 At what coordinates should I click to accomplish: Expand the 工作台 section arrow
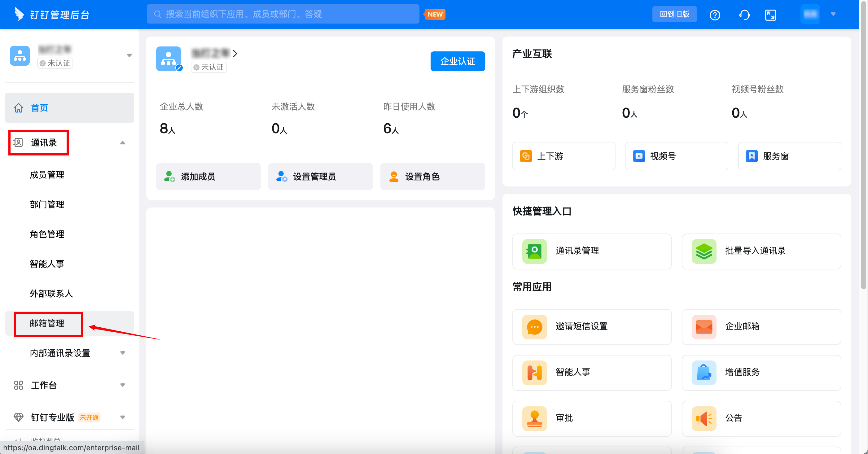coord(123,385)
